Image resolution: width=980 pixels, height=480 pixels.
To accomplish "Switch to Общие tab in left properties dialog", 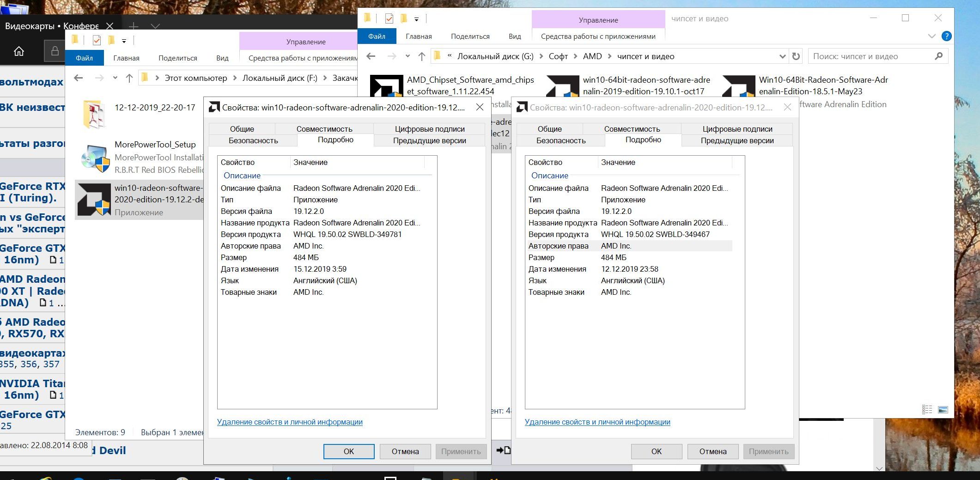I will (242, 129).
